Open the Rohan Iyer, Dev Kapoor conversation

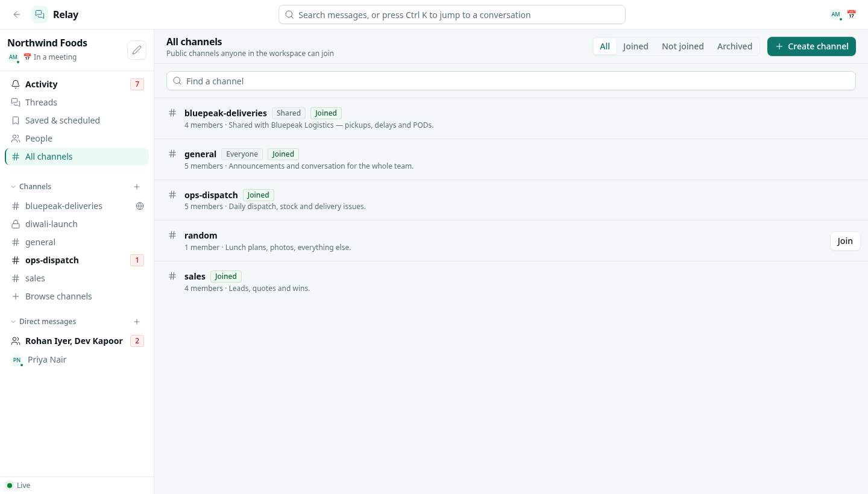click(77, 341)
